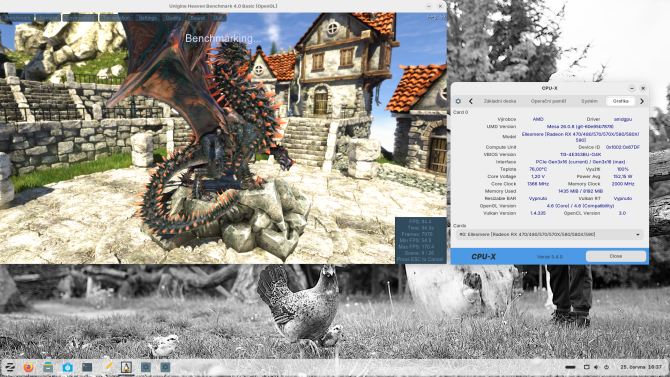The height and width of the screenshot is (377, 670).
Task: Click the workspace indicator bar in tray
Action: pyautogui.click(x=570, y=367)
